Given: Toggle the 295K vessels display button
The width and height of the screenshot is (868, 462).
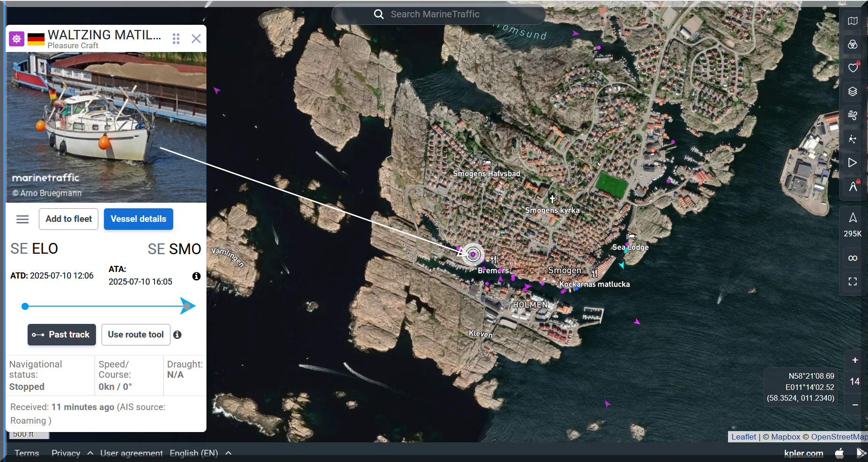Looking at the screenshot, I should pyautogui.click(x=853, y=224).
